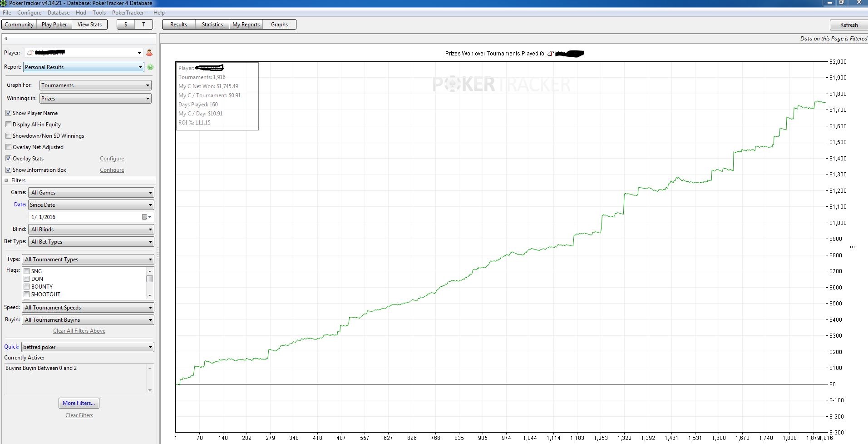868x444 pixels.
Task: Select the Graphs tab
Action: pyautogui.click(x=279, y=25)
